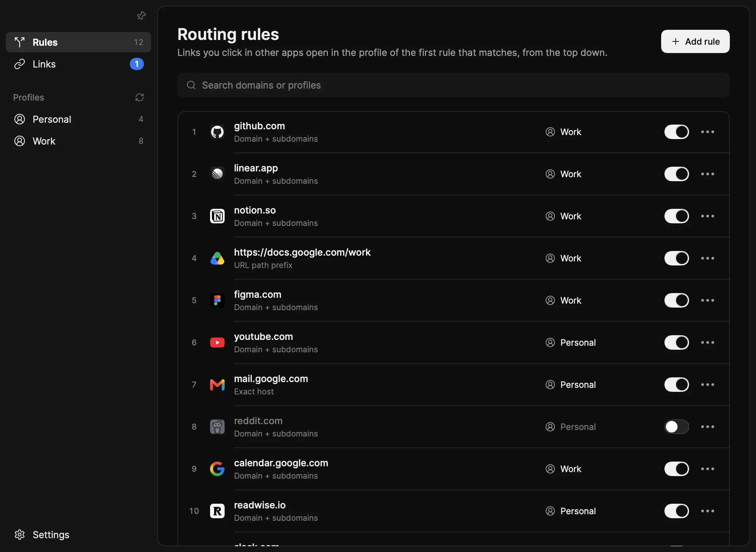
Task: Click the Google icon beside calendar.google.com
Action: click(x=217, y=469)
